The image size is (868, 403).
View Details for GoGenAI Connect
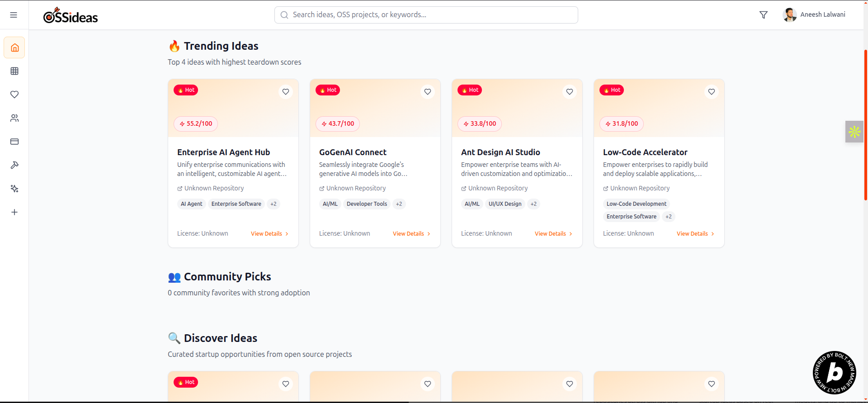[x=411, y=234]
